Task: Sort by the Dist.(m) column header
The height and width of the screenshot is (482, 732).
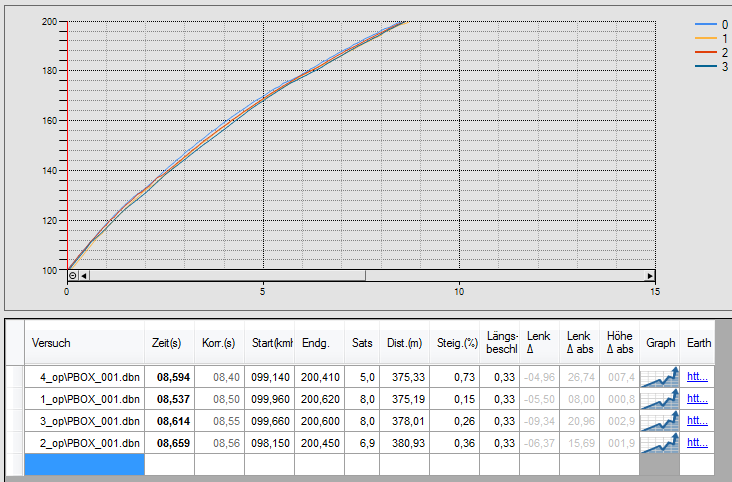Action: pos(404,342)
